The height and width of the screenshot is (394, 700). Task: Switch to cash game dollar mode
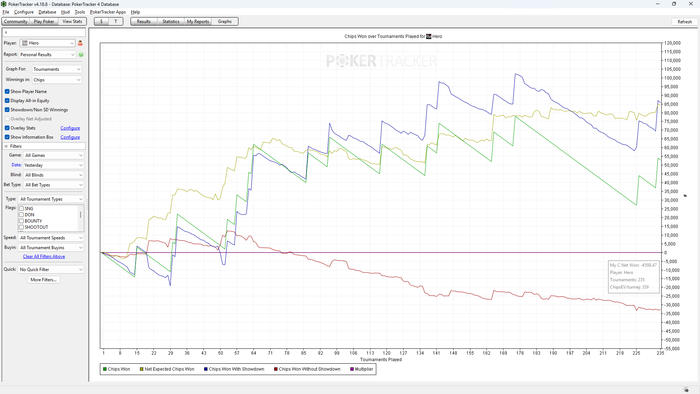[x=101, y=21]
